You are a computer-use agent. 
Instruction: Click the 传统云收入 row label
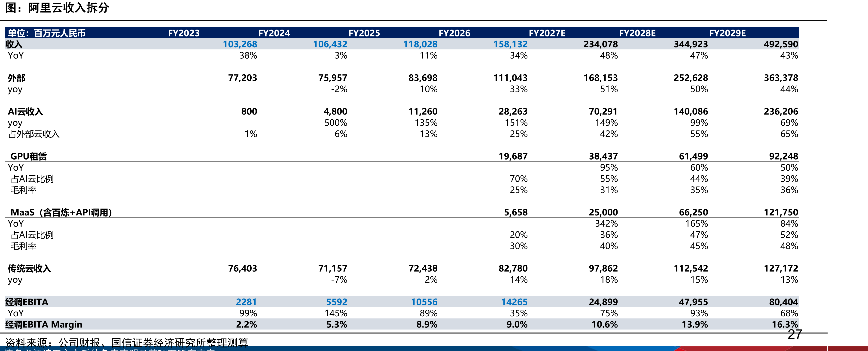point(29,269)
